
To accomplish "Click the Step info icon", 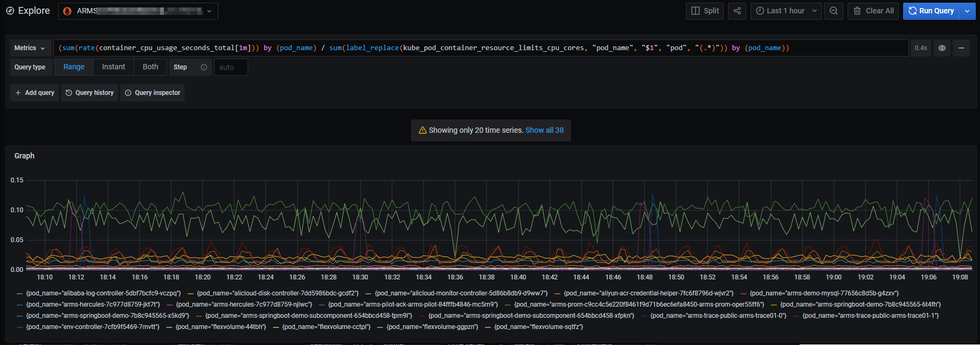I will click(204, 67).
